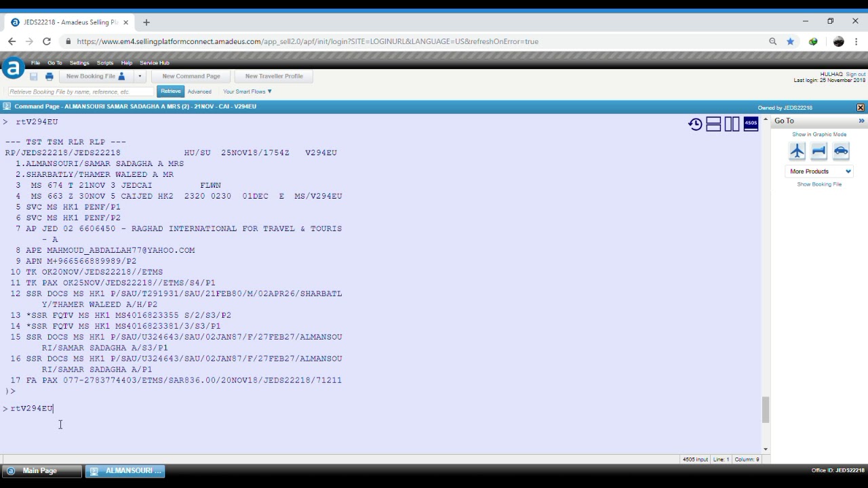Image resolution: width=868 pixels, height=488 pixels.
Task: Go back in browser
Action: coord(12,41)
